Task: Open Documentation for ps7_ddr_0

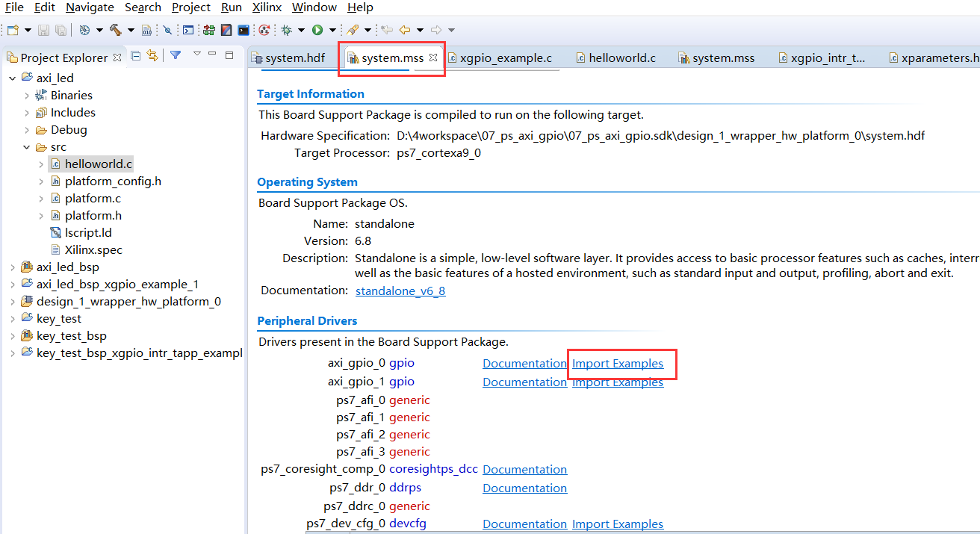Action: pyautogui.click(x=524, y=488)
